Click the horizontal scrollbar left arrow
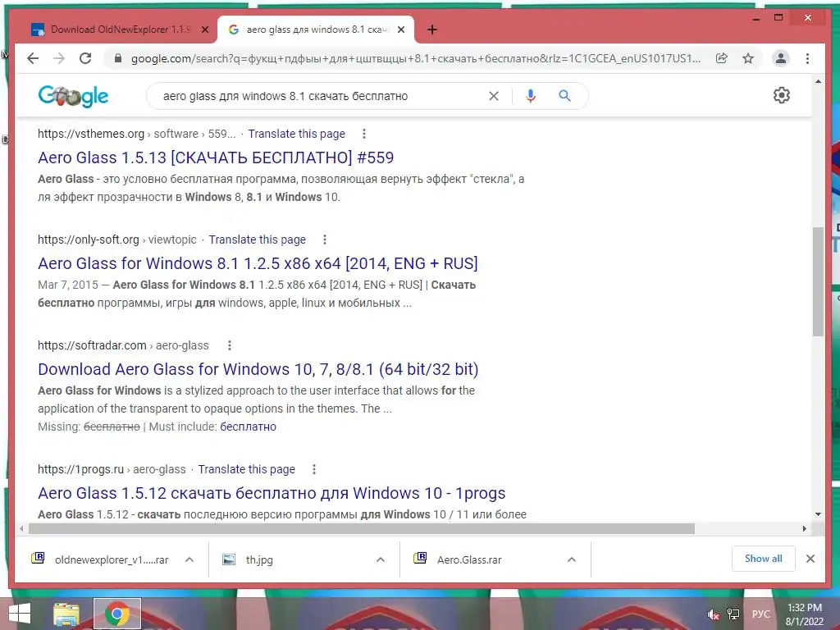 21,529
